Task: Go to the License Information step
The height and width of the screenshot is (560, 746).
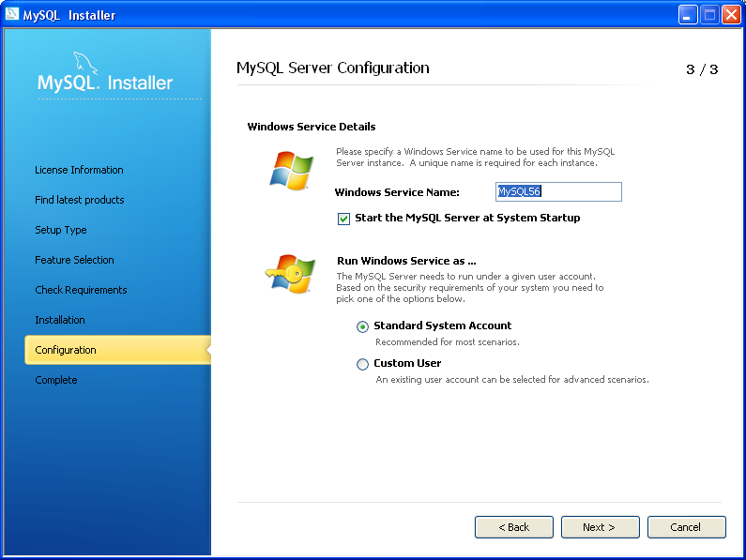Action: click(x=79, y=170)
